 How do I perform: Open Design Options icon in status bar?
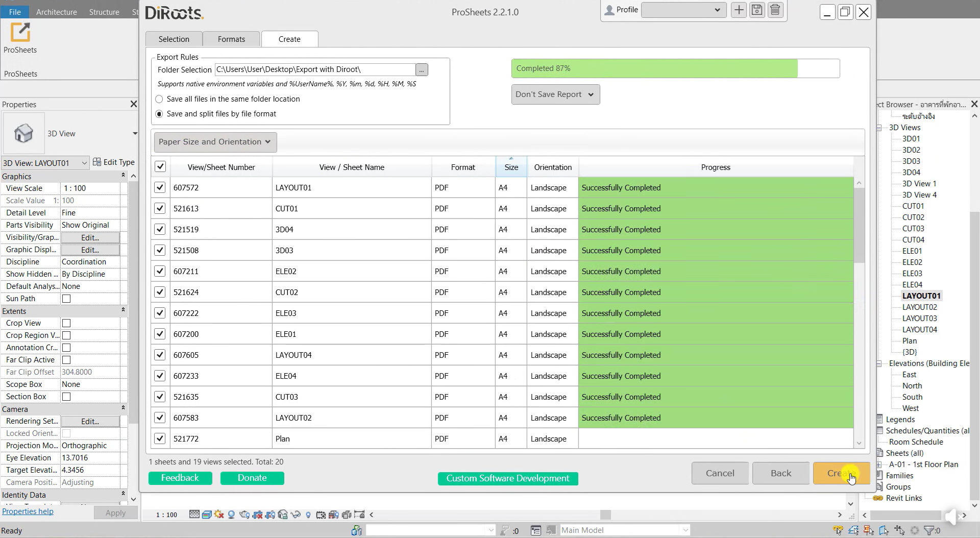coord(536,530)
